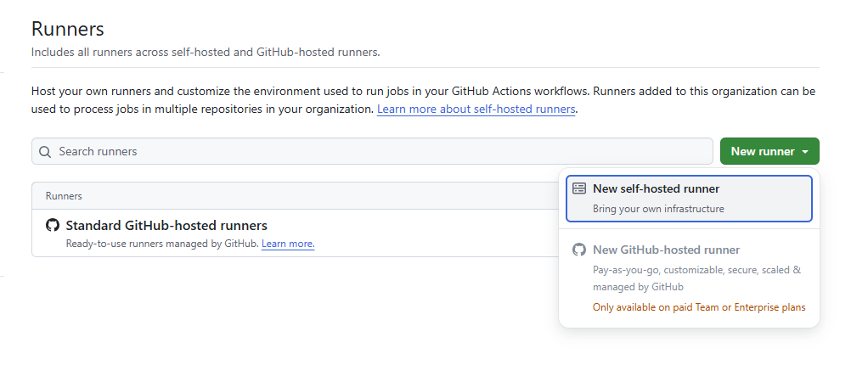The image size is (868, 365).
Task: Click the GitHub logo next to New GitHub-hosted runner
Action: 579,250
